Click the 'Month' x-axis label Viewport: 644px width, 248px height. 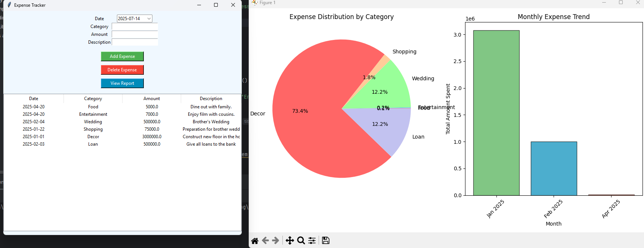coord(554,224)
